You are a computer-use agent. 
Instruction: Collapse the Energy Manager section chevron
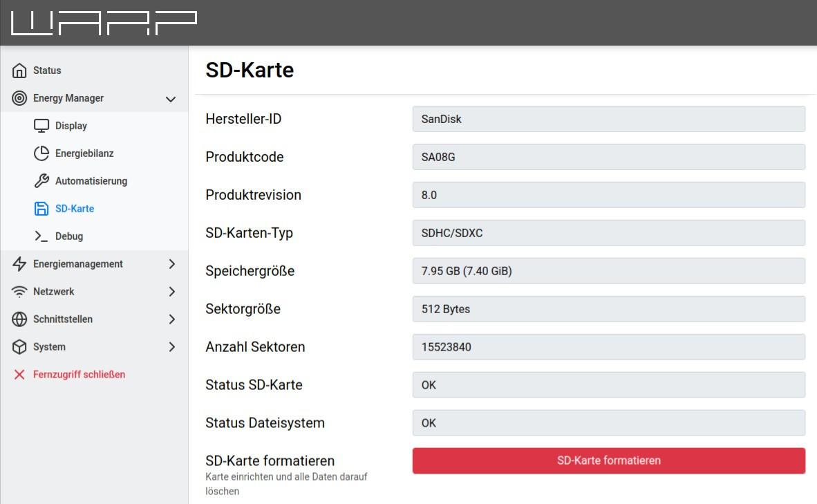(171, 99)
